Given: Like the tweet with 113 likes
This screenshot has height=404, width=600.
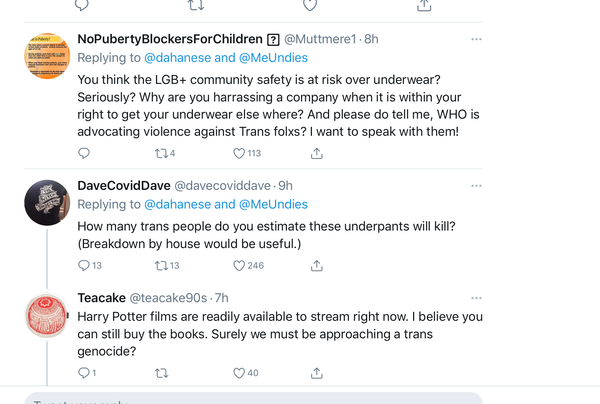Looking at the screenshot, I should [x=239, y=153].
